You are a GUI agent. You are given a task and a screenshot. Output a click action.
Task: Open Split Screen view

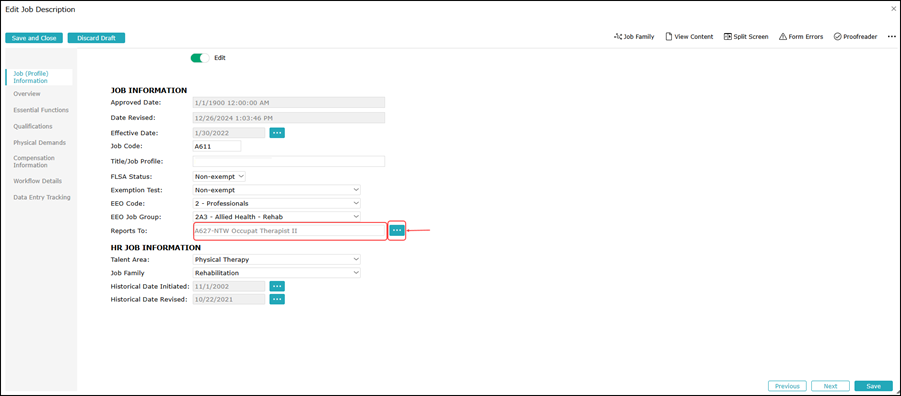tap(746, 37)
